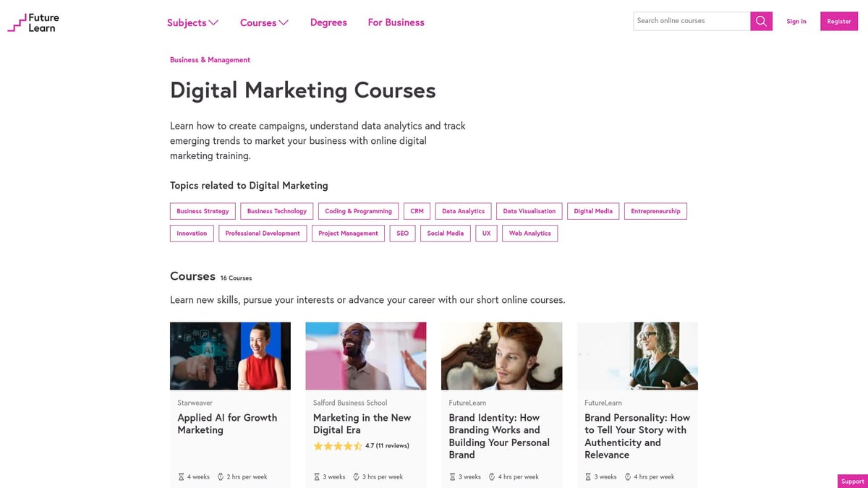Open the Business & Management breadcrumb link
868x488 pixels.
(x=210, y=60)
